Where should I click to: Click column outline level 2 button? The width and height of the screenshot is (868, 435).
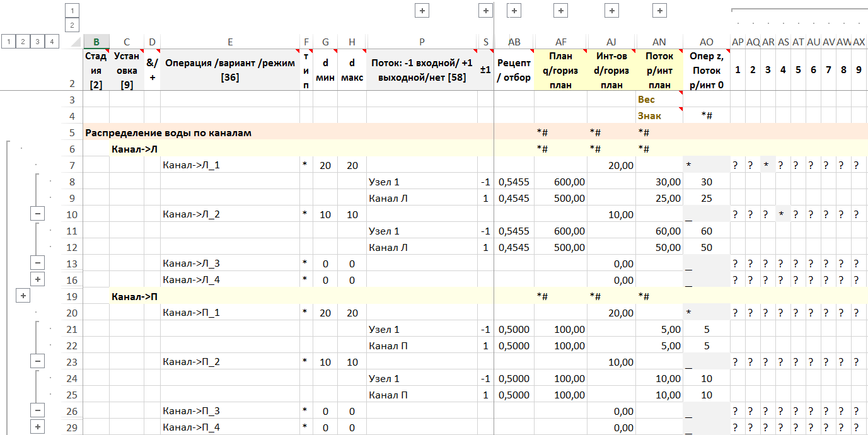point(72,25)
